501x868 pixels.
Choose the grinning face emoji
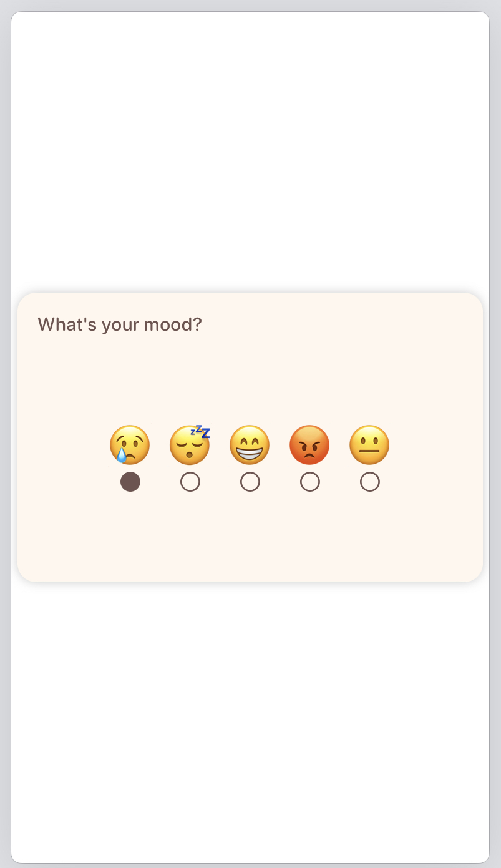click(250, 445)
